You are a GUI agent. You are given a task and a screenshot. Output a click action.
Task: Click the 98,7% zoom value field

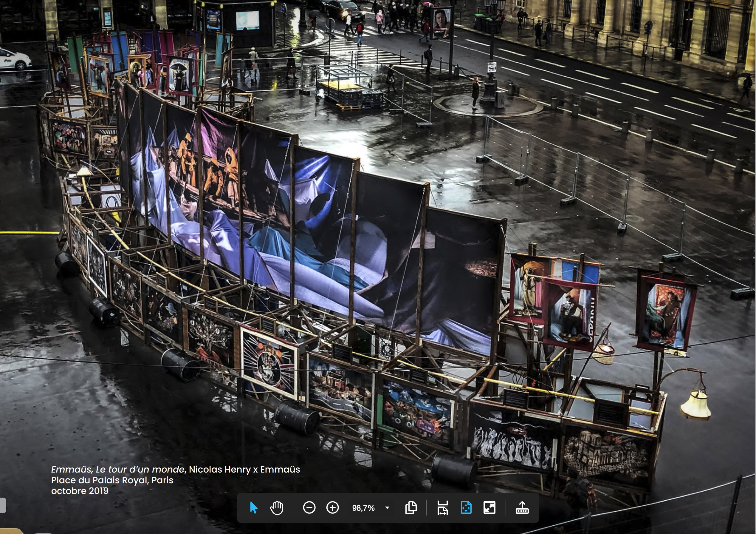363,508
